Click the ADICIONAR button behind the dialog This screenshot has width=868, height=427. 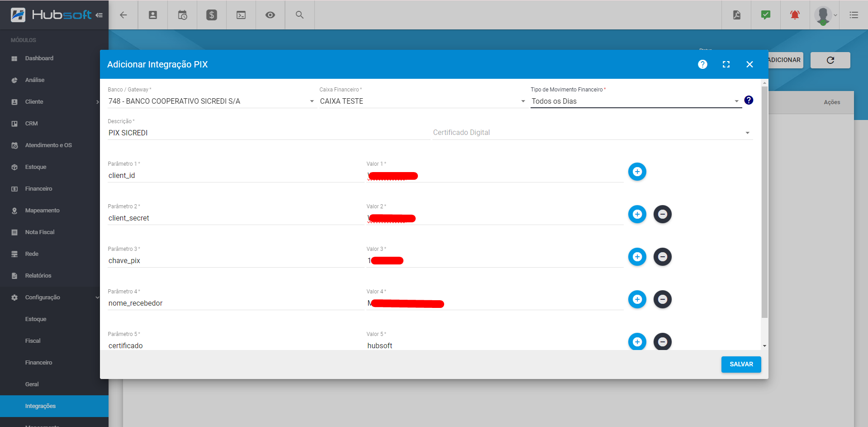click(785, 60)
